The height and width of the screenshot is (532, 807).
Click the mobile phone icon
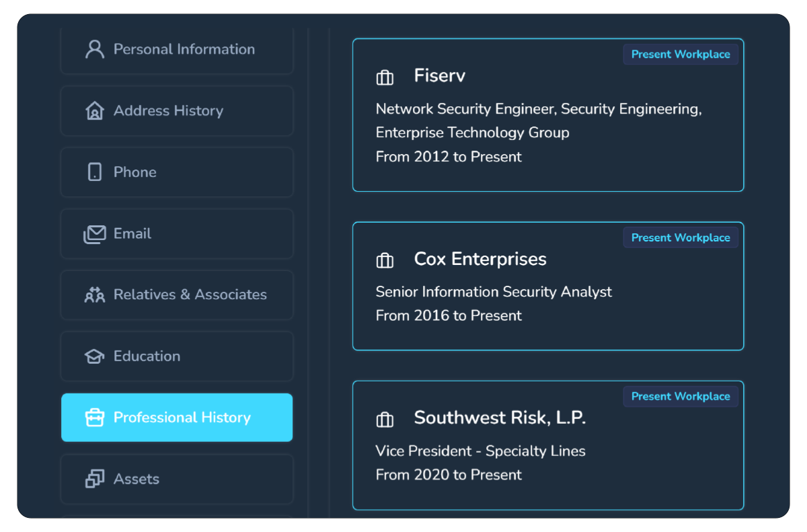95,172
